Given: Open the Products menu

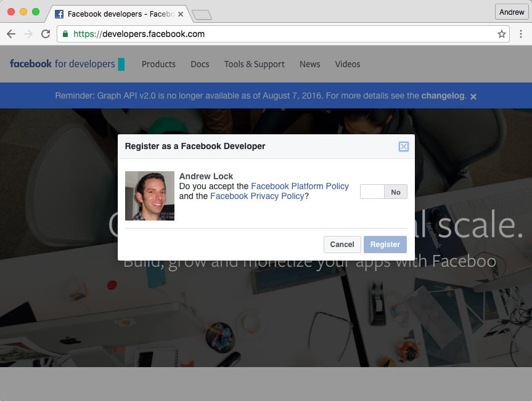Looking at the screenshot, I should pos(158,64).
